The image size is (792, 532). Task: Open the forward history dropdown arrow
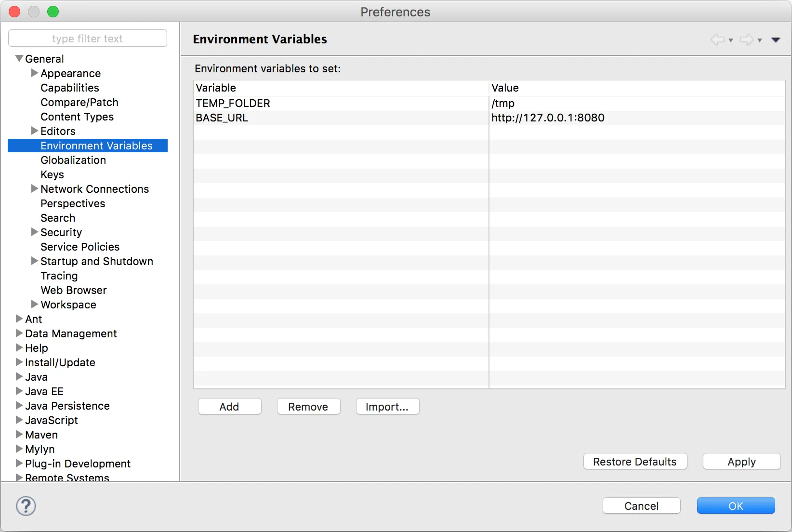pyautogui.click(x=760, y=40)
